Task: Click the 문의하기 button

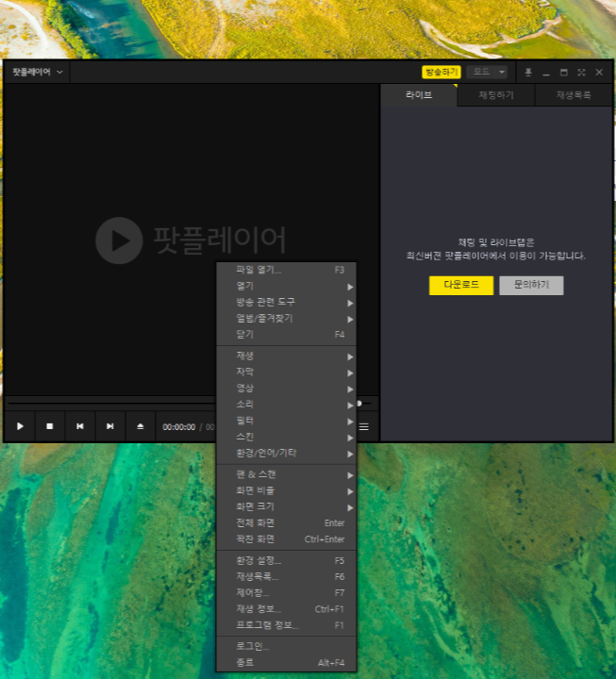Action: pos(531,286)
